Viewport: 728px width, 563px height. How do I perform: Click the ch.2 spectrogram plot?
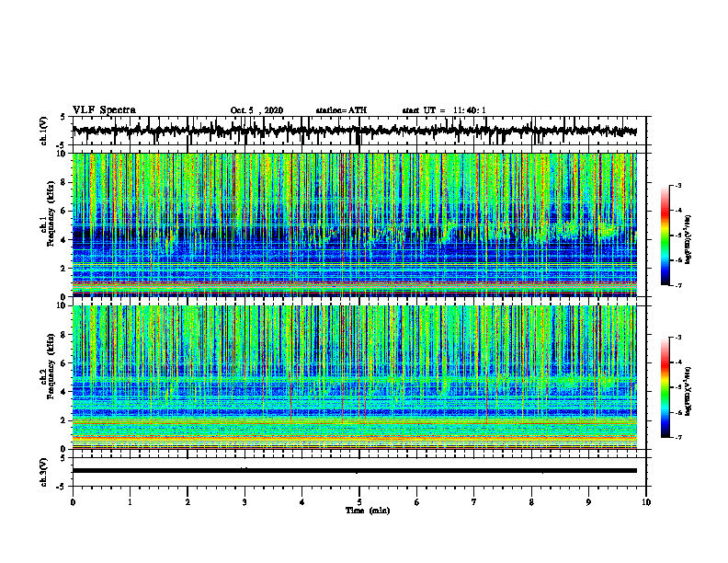(355, 377)
